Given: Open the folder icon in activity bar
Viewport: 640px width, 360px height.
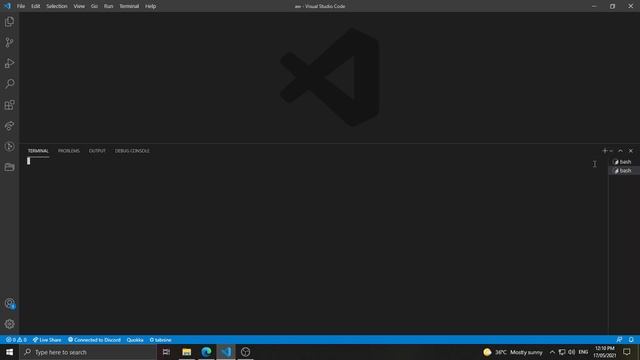Looking at the screenshot, I should (x=9, y=167).
